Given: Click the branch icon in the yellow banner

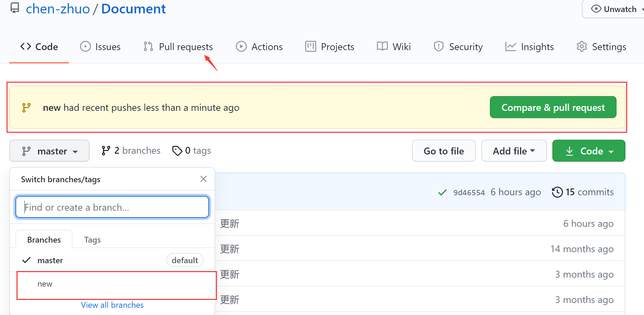Looking at the screenshot, I should tap(26, 108).
